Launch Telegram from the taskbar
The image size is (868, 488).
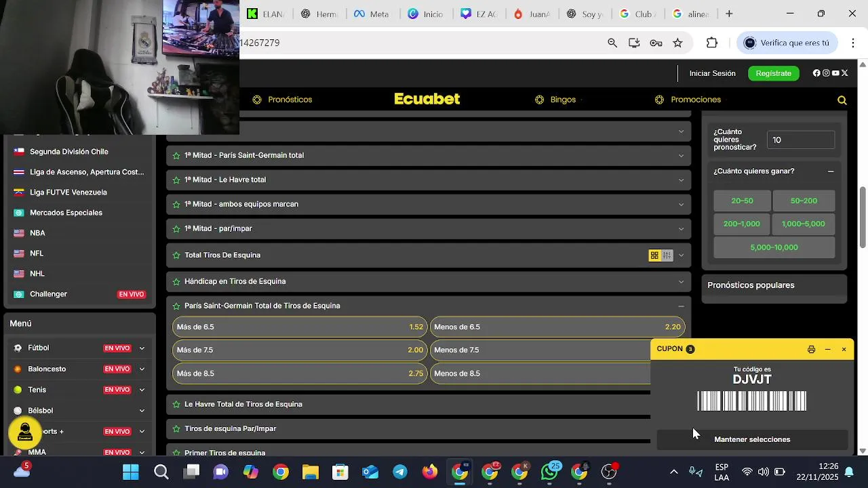(400, 472)
